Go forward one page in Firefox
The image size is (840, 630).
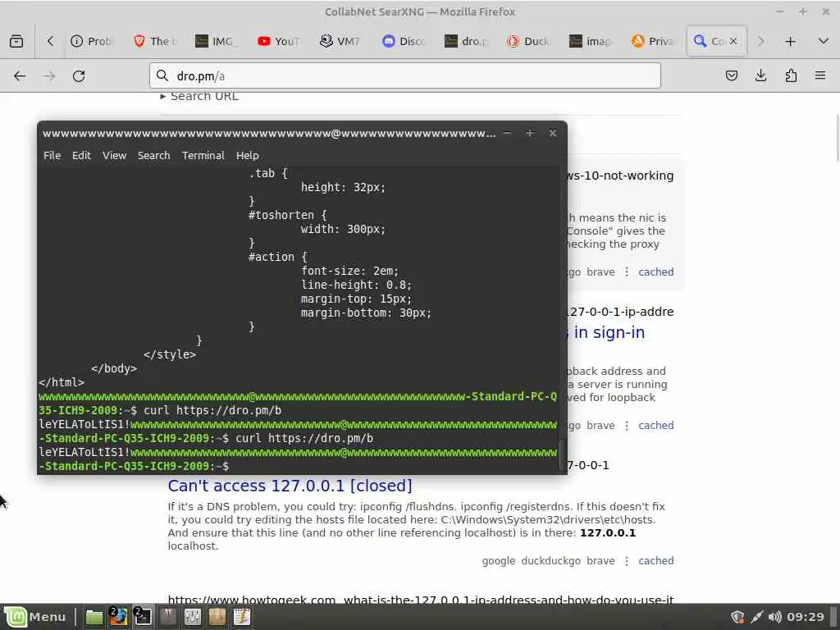pos(49,76)
